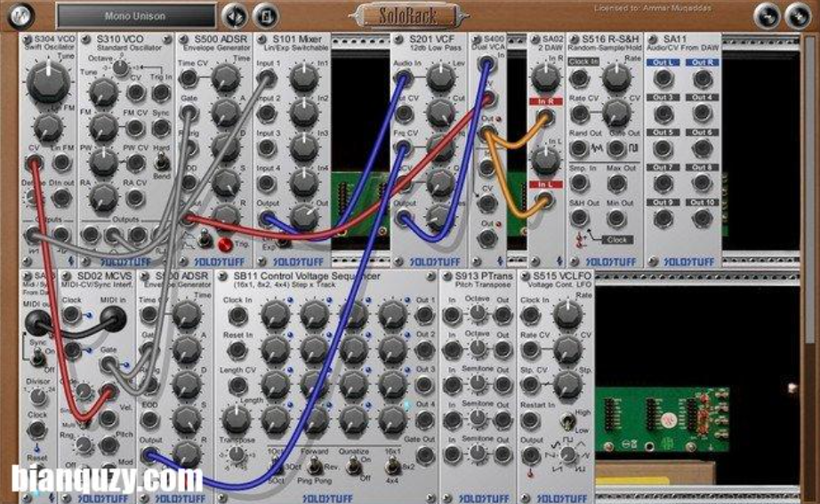Click the Audio In jack on S201 VCF

pos(403,78)
